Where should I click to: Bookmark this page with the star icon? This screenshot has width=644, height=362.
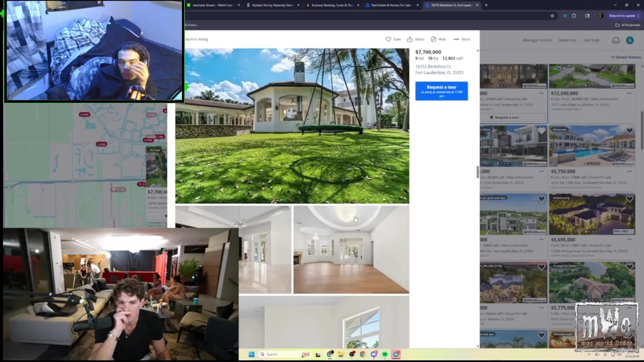click(552, 16)
